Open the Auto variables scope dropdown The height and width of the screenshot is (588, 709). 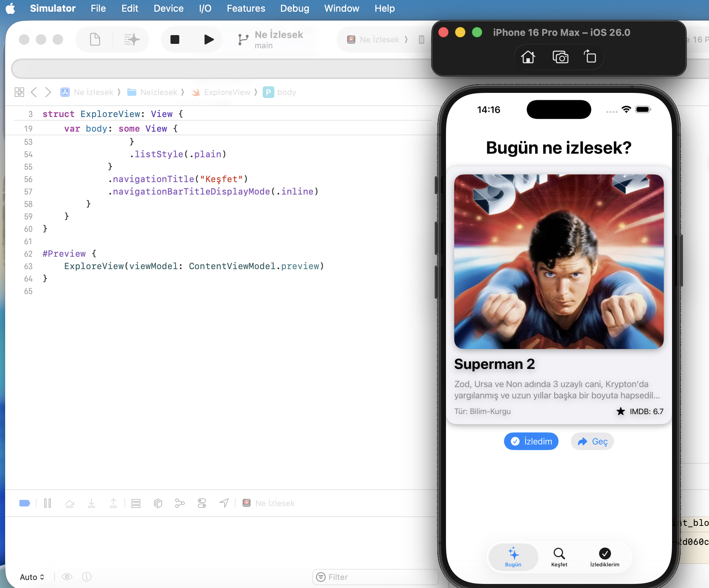click(x=32, y=577)
